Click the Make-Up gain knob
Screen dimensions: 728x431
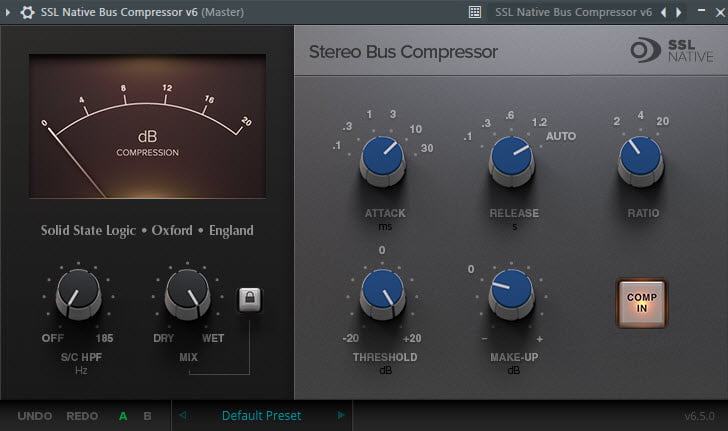[512, 294]
